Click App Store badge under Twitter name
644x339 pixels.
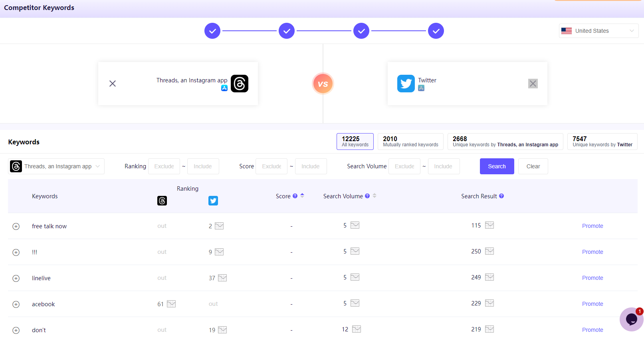click(x=421, y=88)
